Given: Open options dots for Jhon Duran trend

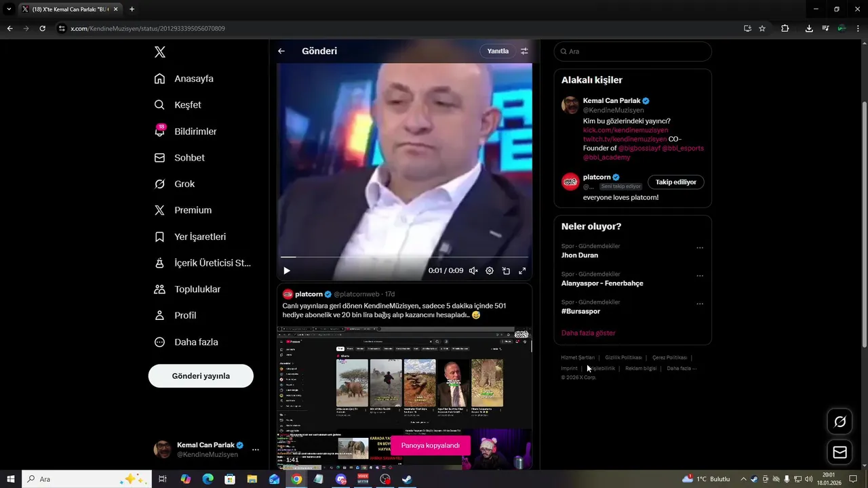Looking at the screenshot, I should click(x=700, y=248).
